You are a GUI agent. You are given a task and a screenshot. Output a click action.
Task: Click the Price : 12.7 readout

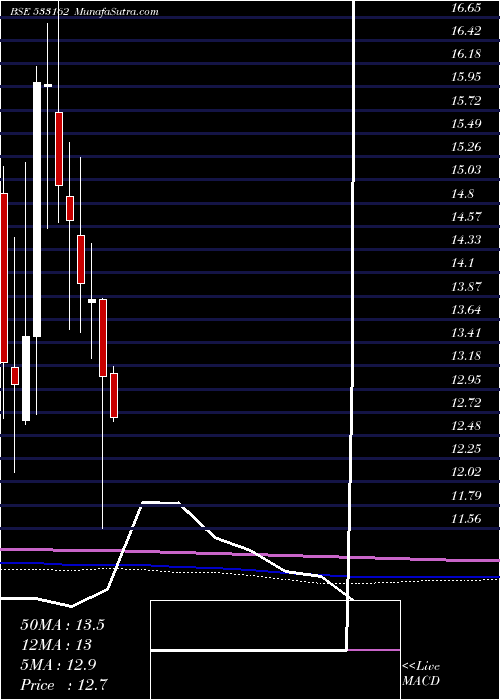click(x=64, y=685)
